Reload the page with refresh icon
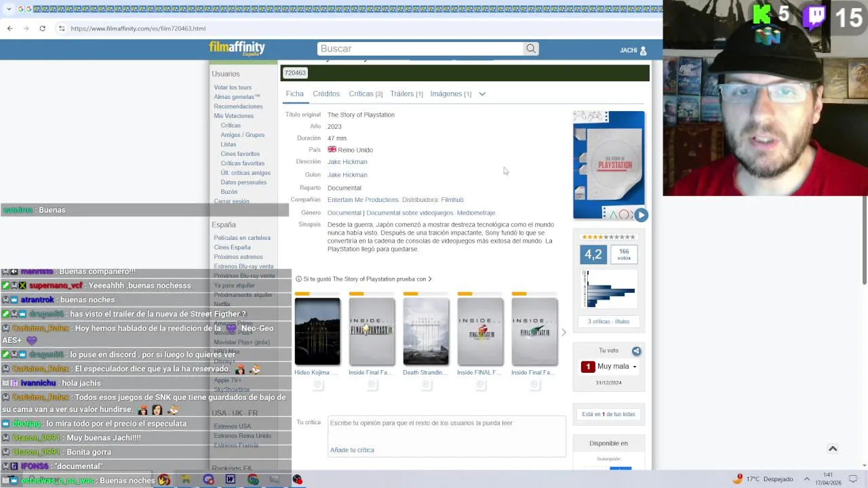868x488 pixels. click(42, 28)
